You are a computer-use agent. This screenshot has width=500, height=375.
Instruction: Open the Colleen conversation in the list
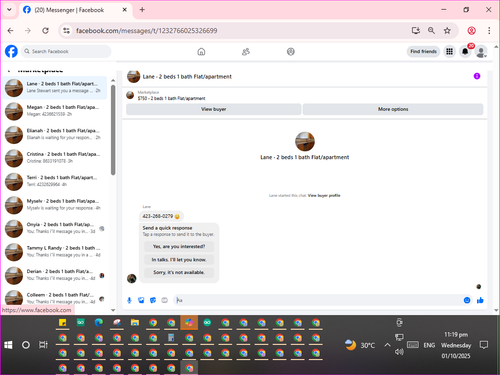point(55,297)
